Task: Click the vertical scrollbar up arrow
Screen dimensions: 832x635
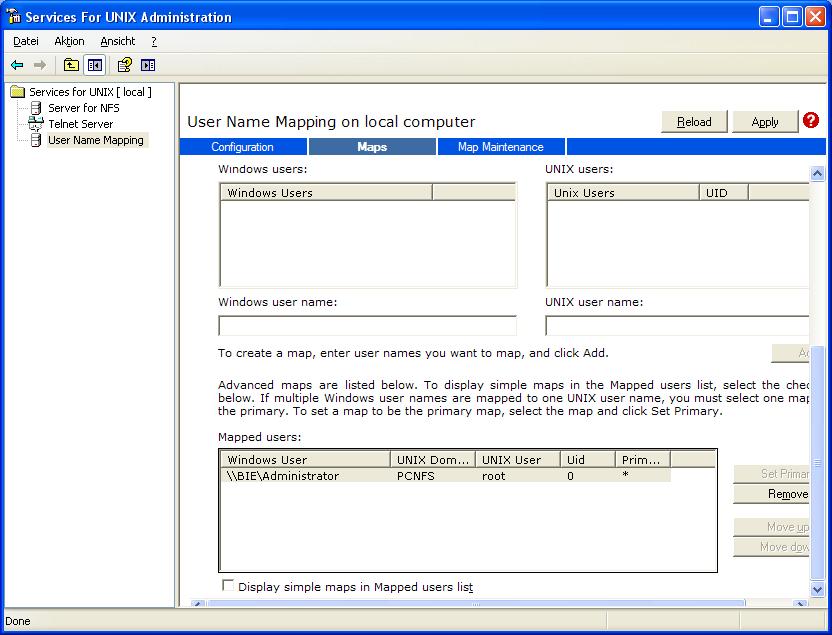Action: [818, 173]
